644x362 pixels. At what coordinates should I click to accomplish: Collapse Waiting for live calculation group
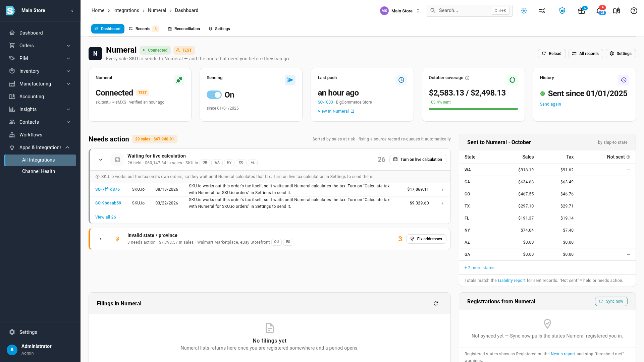coord(101,160)
